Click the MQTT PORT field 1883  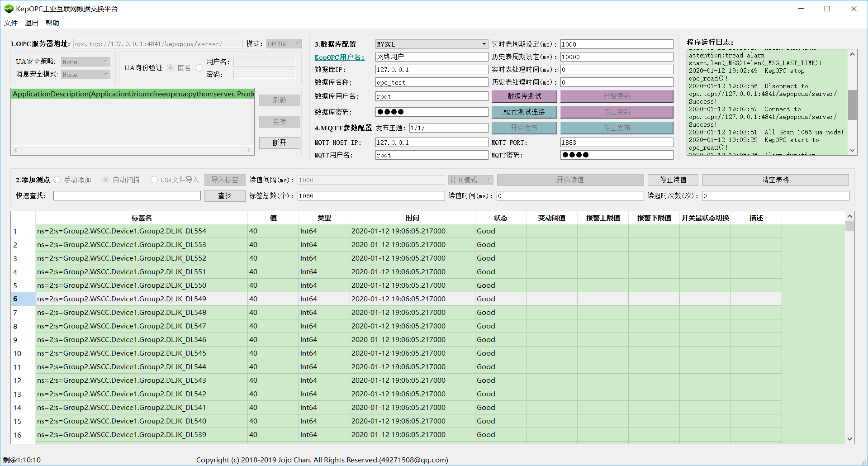coord(617,143)
